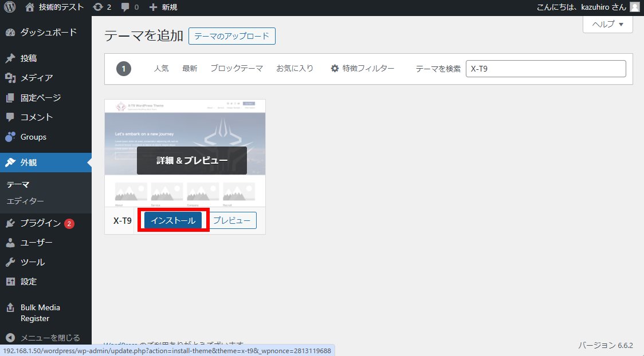Click the WordPress logo icon
Screen dimensions: 644x356
[x=10, y=7]
